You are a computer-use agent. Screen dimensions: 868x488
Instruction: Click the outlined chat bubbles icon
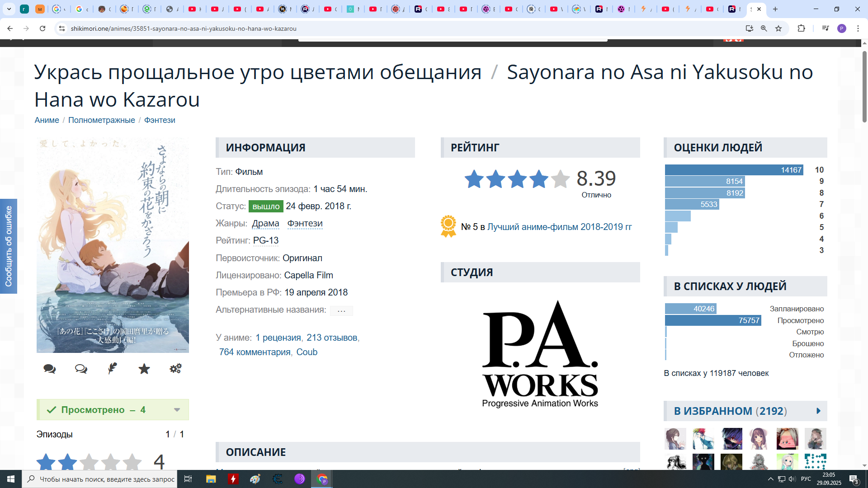coord(81,369)
